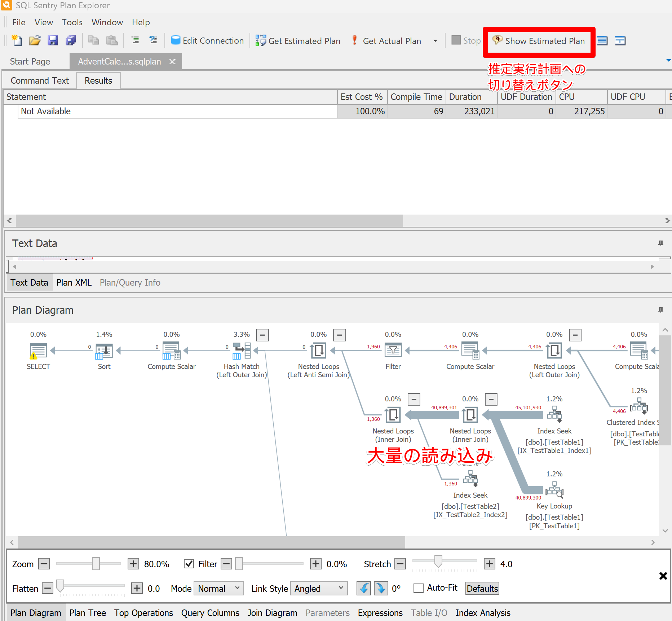Pin the Text Data panel
Viewport: 672px width, 621px height.
coord(661,243)
